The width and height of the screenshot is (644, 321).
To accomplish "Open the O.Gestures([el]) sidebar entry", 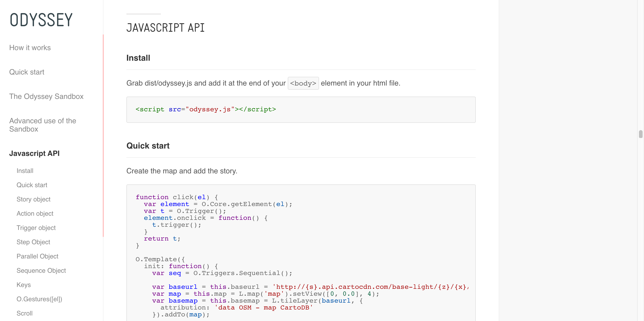I will [39, 299].
